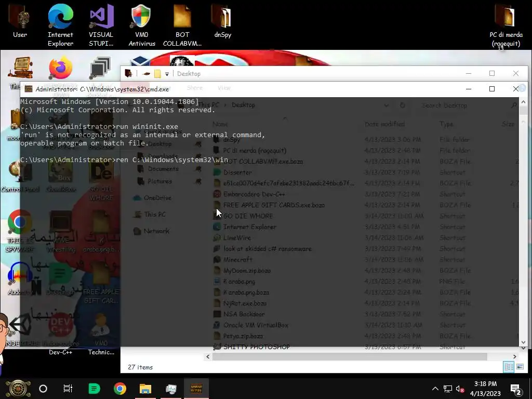The height and width of the screenshot is (399, 532).
Task: Open the View ribbon tab in Explorer
Action: click(x=224, y=88)
